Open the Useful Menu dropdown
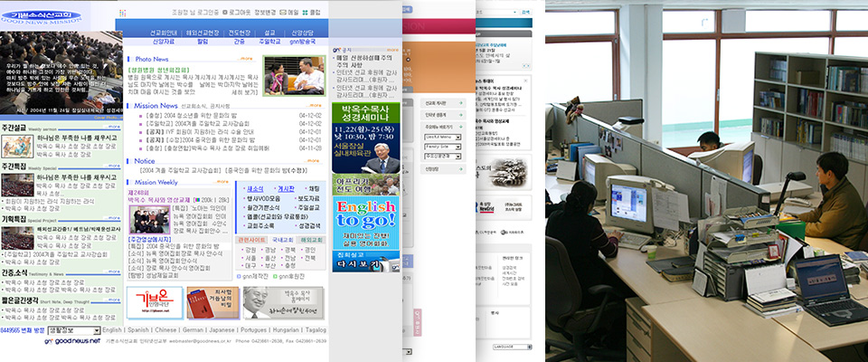868x362 pixels. (x=442, y=137)
